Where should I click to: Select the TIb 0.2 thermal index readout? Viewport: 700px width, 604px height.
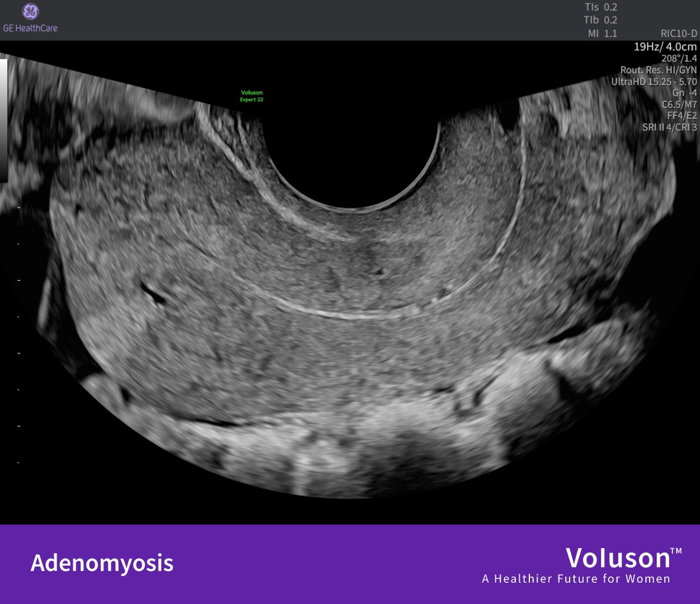click(600, 20)
